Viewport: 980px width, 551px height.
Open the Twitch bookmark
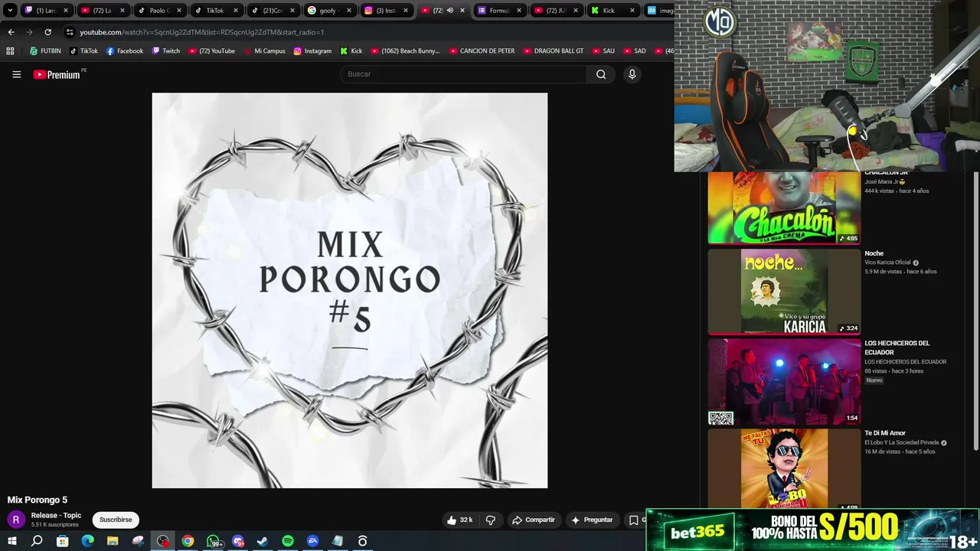[x=165, y=51]
